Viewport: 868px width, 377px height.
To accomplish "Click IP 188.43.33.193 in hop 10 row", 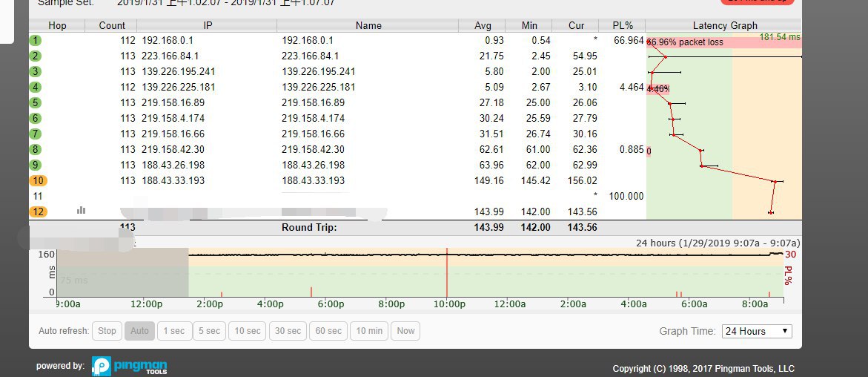I will [x=173, y=180].
